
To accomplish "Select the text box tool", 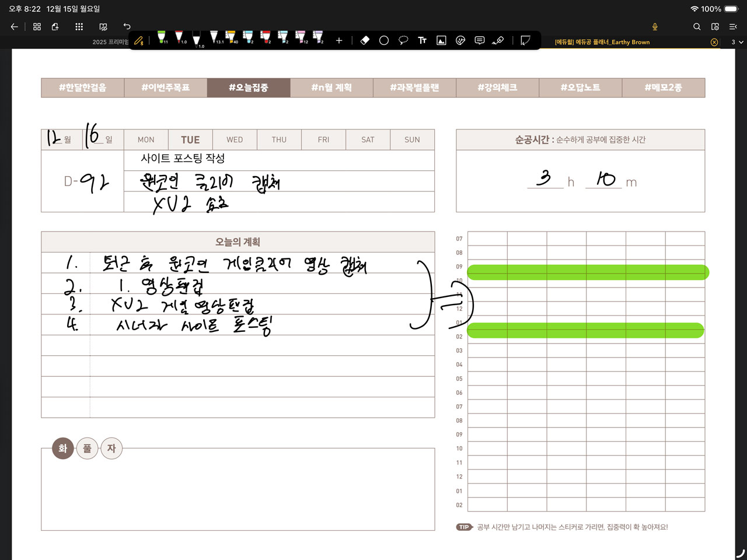I will pyautogui.click(x=422, y=40).
